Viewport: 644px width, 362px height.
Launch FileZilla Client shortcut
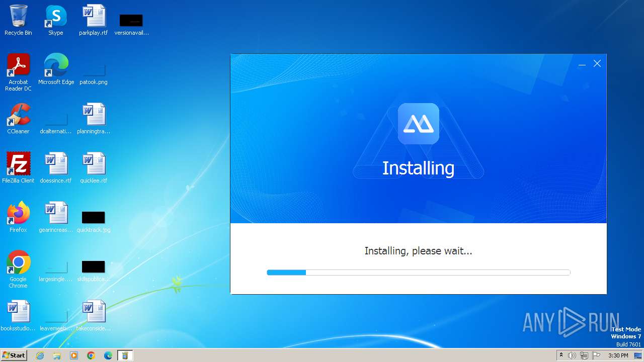(x=18, y=168)
